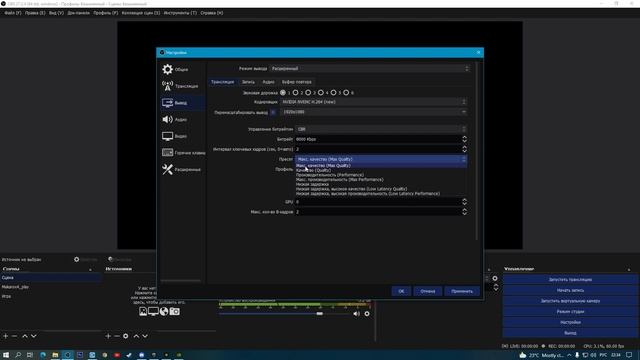Toggle the Rescale output (Перемасштабировать вывод) checkbox
The image size is (640, 360).
[x=273, y=112]
